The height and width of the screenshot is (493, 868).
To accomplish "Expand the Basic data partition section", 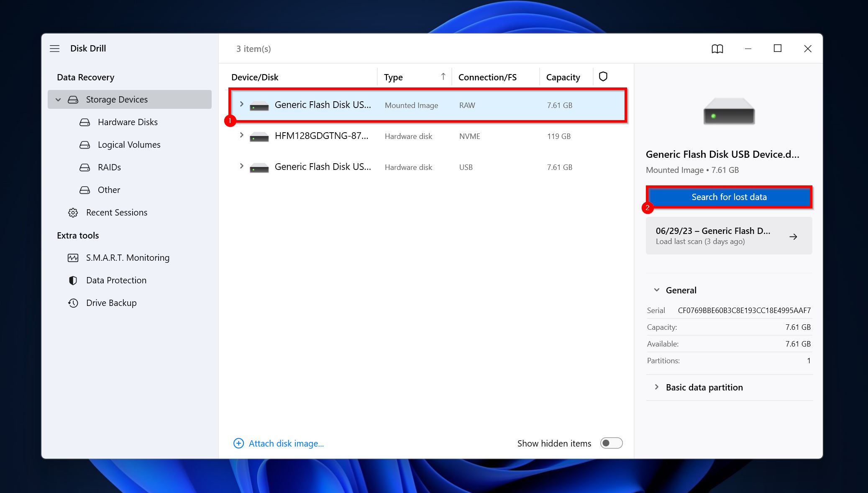I will coord(656,387).
